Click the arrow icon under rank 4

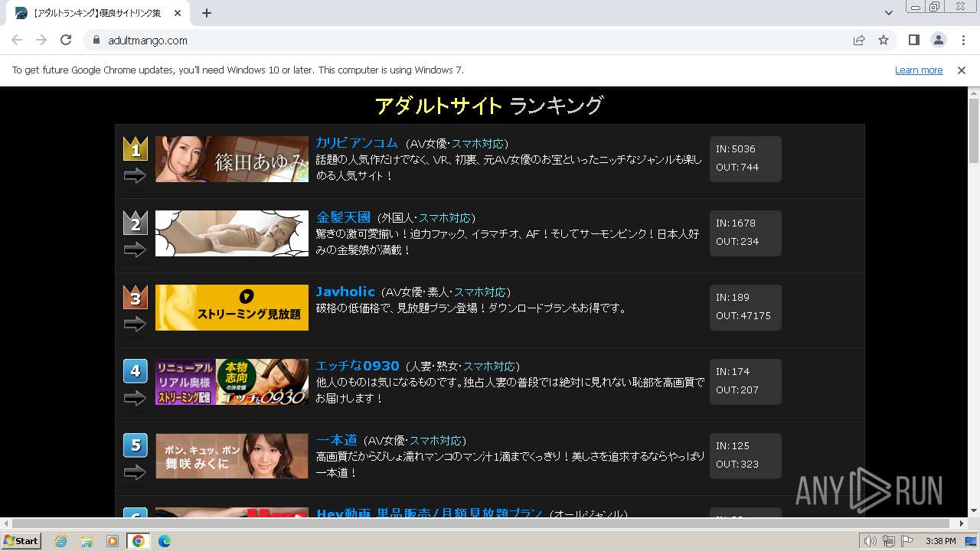[135, 399]
